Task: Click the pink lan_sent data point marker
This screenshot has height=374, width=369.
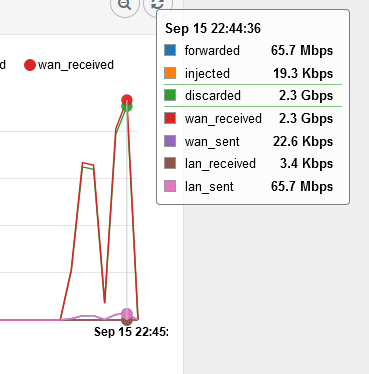Action: click(127, 314)
